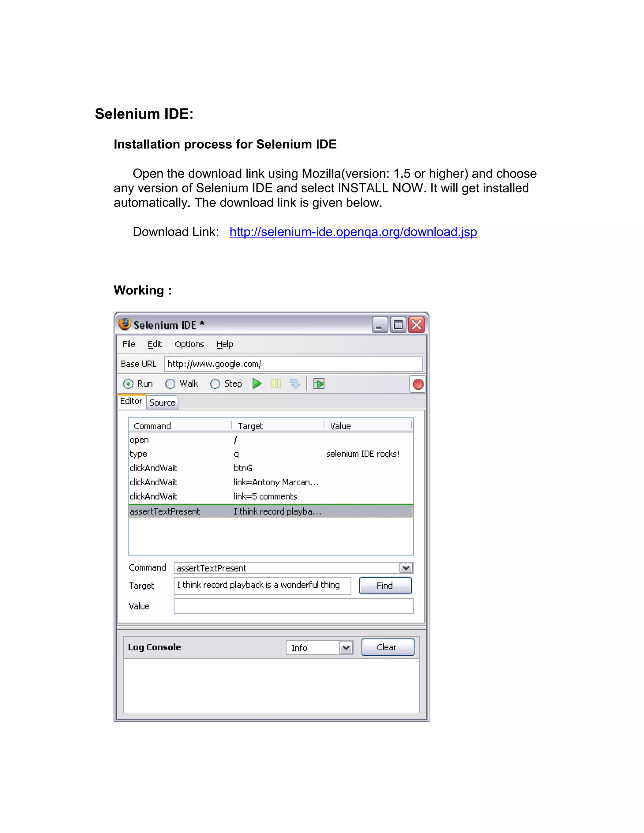
Task: Click the Clear log button
Action: tap(388, 647)
